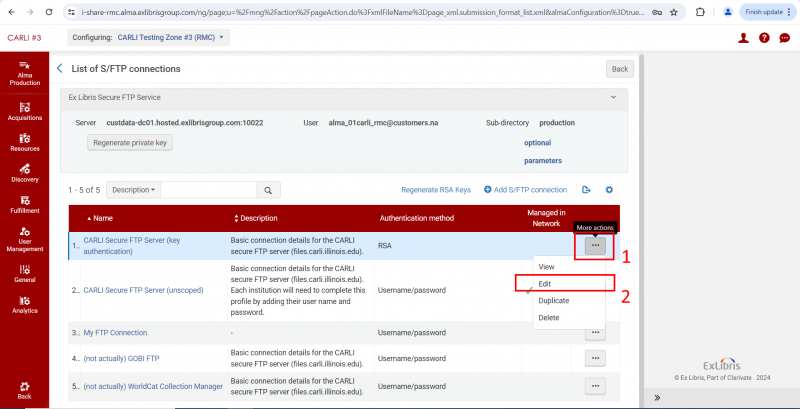The height and width of the screenshot is (409, 800).
Task: Open table settings gear icon
Action: 609,190
